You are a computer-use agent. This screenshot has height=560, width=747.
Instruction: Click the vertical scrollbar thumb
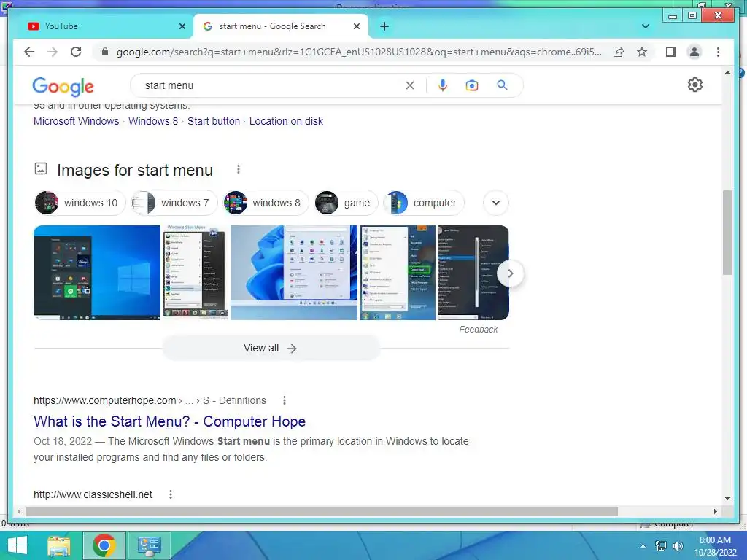tap(727, 233)
